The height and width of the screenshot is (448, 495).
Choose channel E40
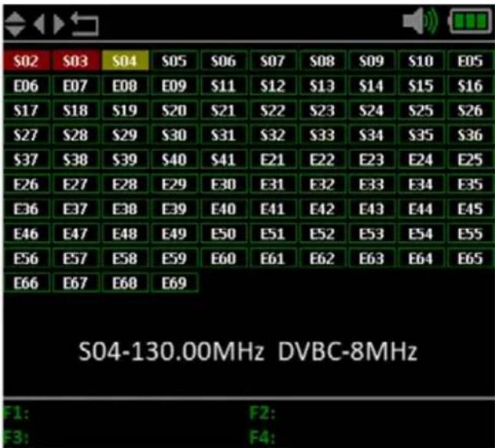coord(223,209)
